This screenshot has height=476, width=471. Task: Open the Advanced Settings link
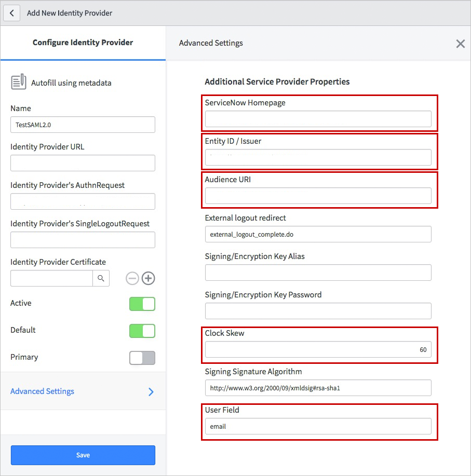tap(42, 391)
